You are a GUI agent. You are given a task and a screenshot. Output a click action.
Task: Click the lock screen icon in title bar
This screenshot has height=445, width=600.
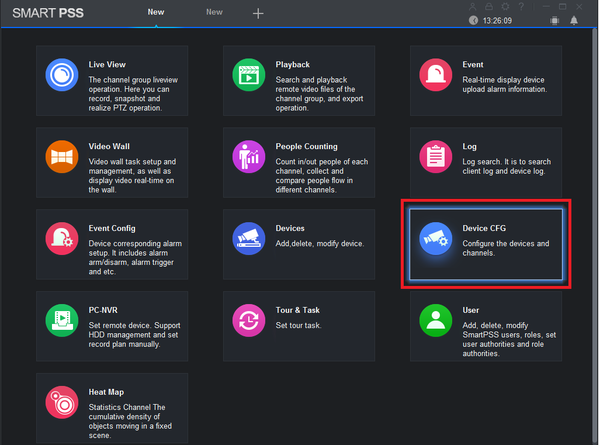pos(489,7)
